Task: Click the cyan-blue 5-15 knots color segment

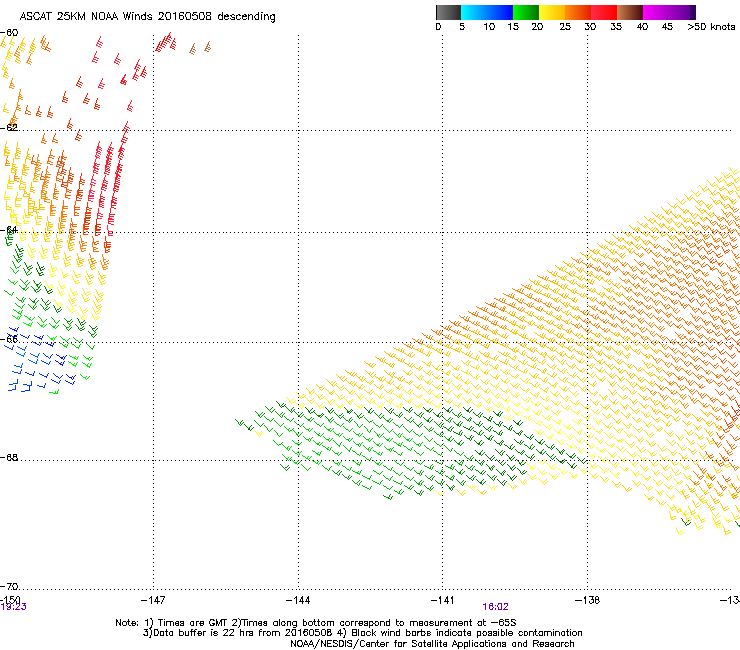Action: [487, 12]
